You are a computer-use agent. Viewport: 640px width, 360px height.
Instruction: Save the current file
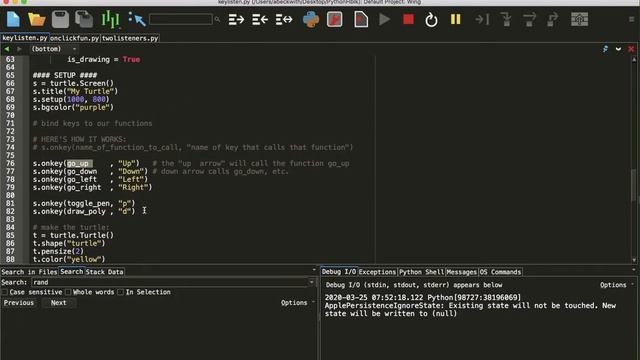[x=60, y=19]
